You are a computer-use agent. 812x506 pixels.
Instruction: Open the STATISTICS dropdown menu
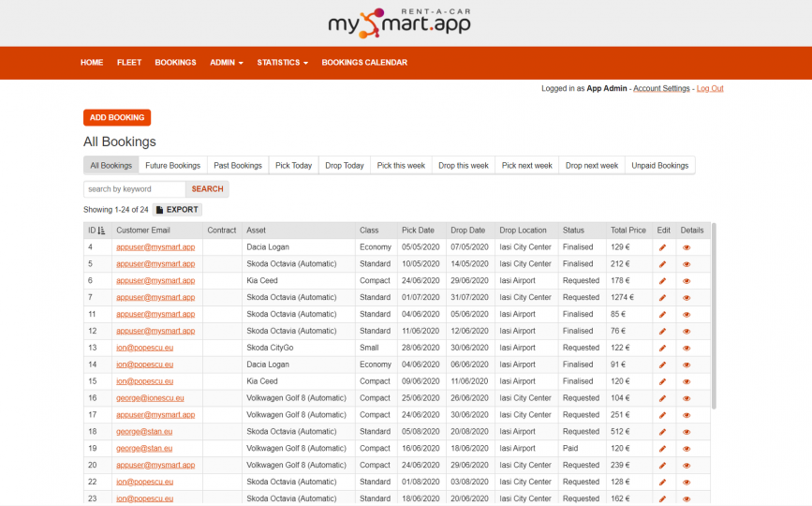pos(282,63)
